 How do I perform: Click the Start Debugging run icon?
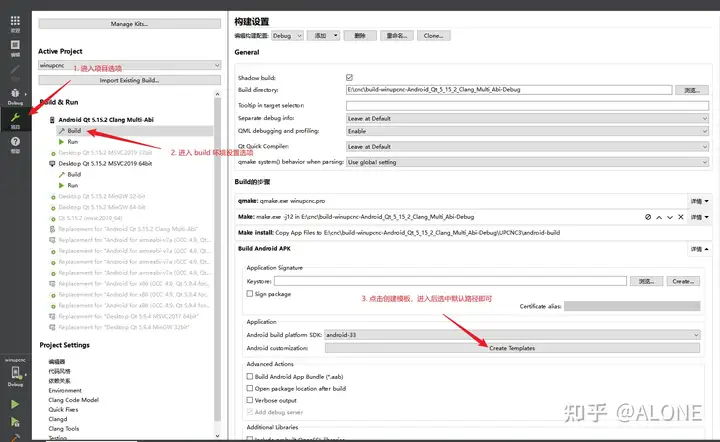pos(15,422)
